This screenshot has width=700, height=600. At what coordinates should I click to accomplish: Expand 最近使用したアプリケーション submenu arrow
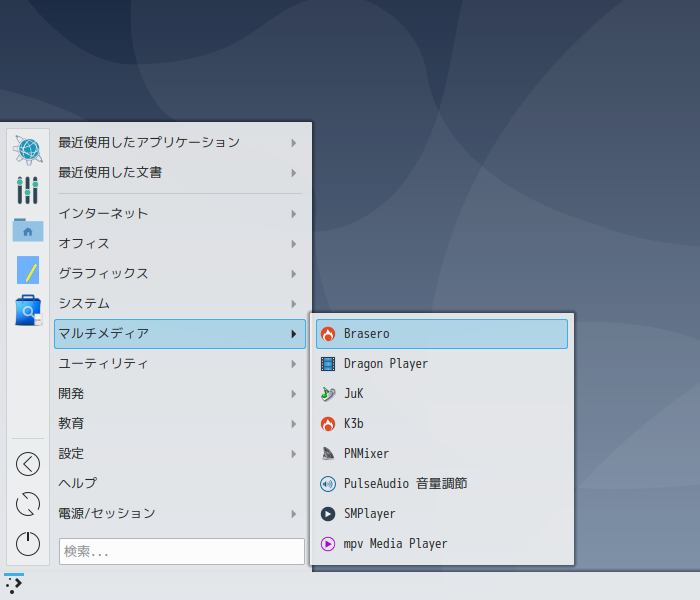click(x=294, y=143)
